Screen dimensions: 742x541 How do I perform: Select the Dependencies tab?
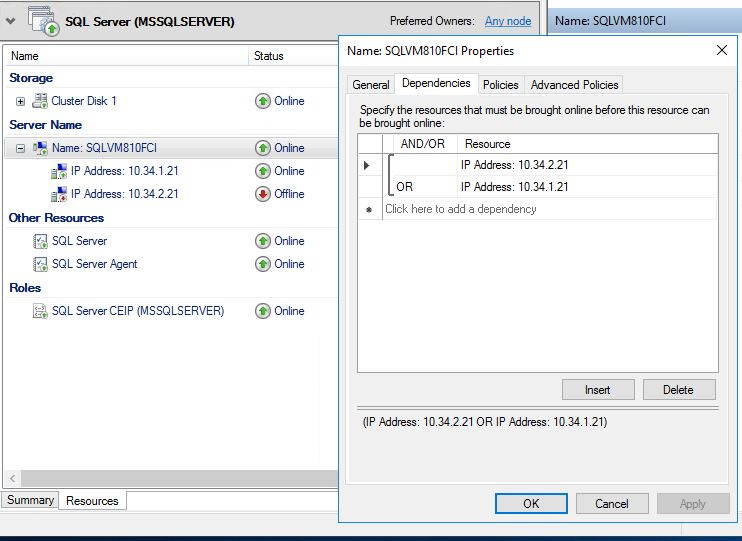point(436,83)
